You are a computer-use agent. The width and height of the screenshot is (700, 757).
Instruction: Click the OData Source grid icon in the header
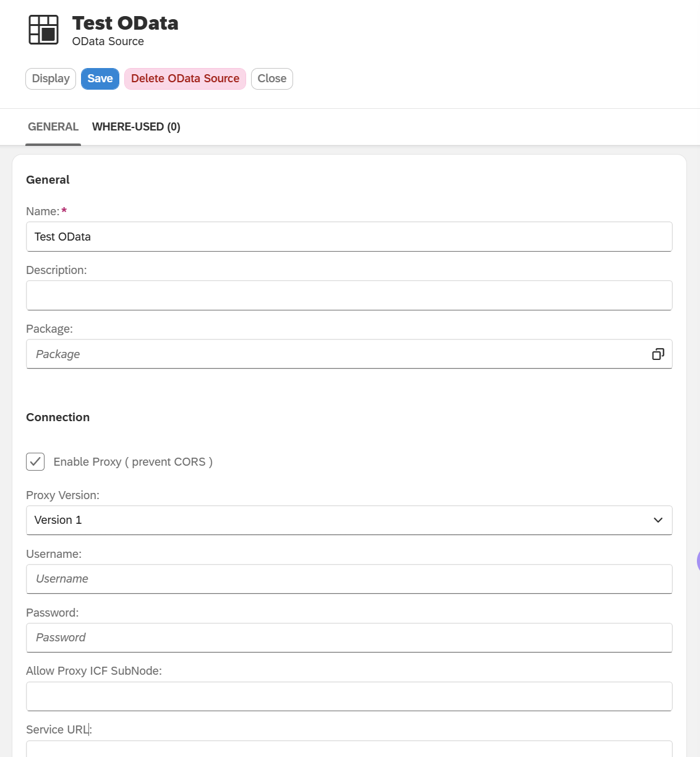pyautogui.click(x=42, y=28)
